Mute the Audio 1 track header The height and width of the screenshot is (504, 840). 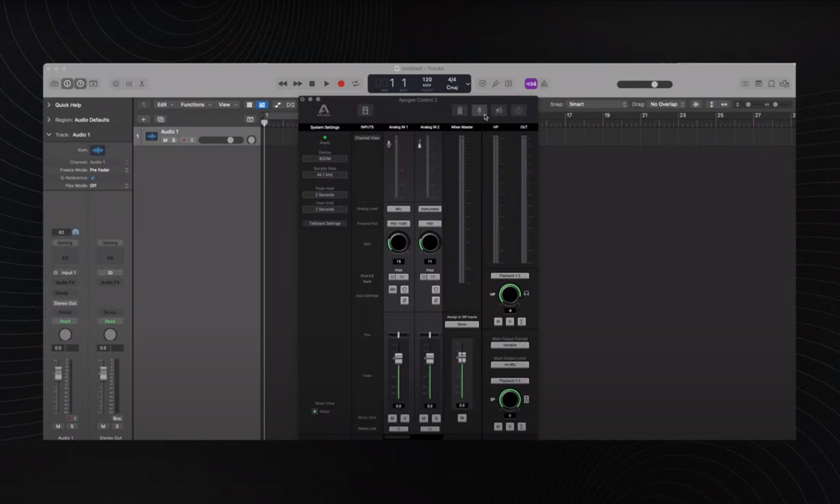[x=165, y=140]
